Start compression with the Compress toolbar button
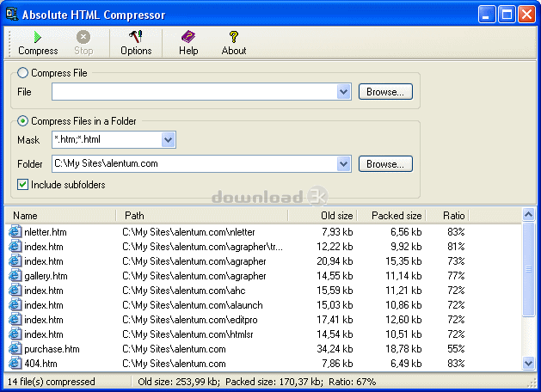The height and width of the screenshot is (392, 541). (38, 43)
